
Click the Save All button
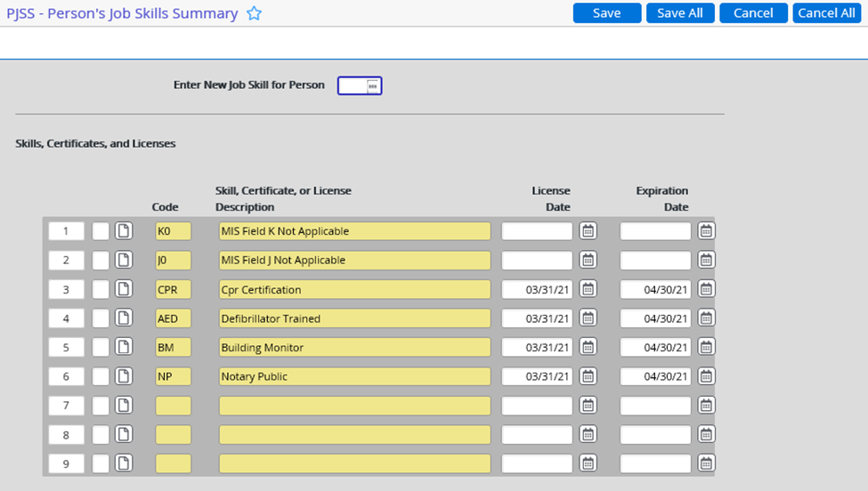tap(680, 13)
